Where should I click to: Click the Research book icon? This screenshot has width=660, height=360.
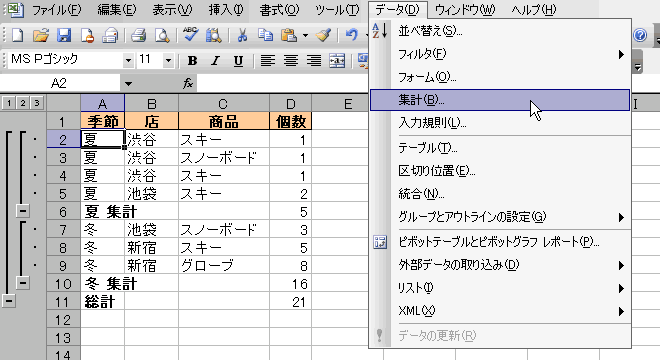(214, 35)
